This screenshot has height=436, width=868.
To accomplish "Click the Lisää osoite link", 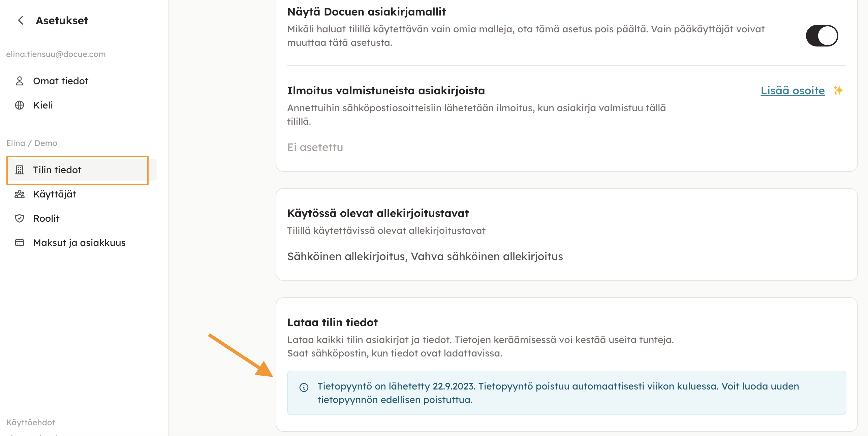I will (x=793, y=90).
